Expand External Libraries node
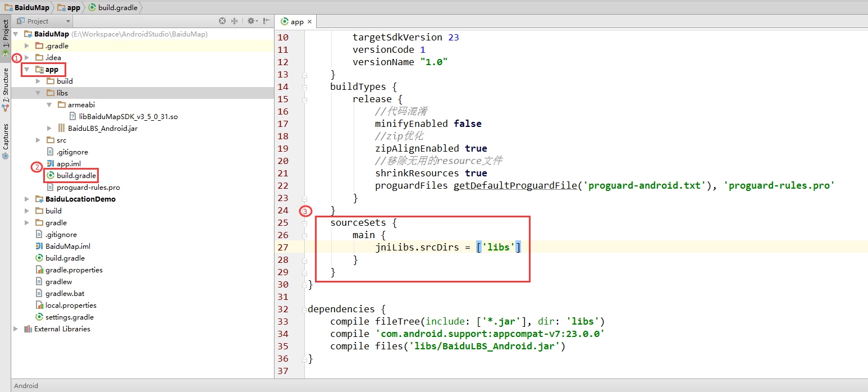The width and height of the screenshot is (868, 392). (16, 329)
